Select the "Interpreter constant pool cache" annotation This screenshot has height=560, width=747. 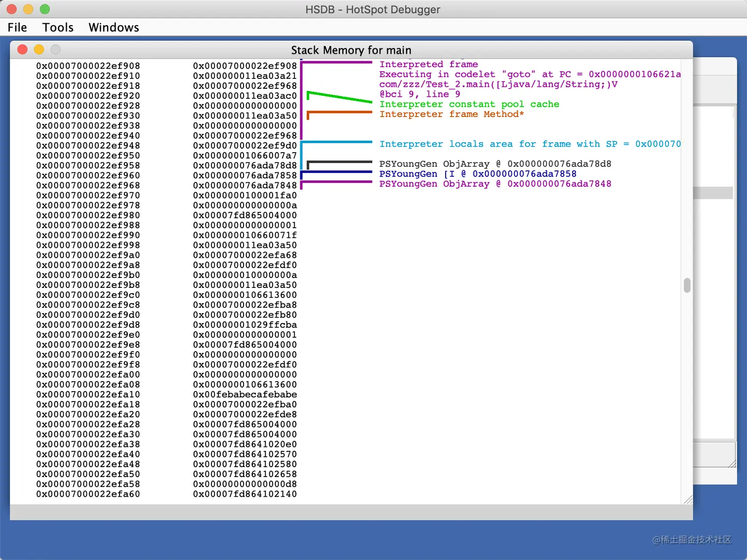[469, 104]
